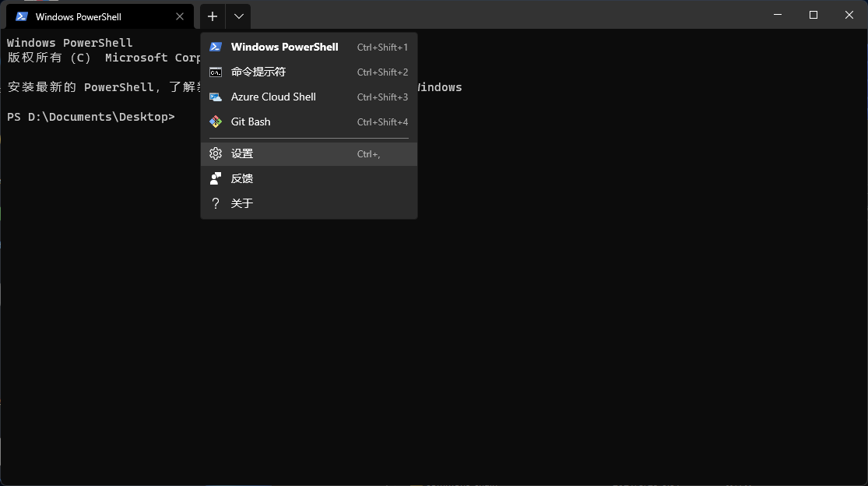Open Git Bash profile
The height and width of the screenshot is (486, 868).
click(x=309, y=121)
